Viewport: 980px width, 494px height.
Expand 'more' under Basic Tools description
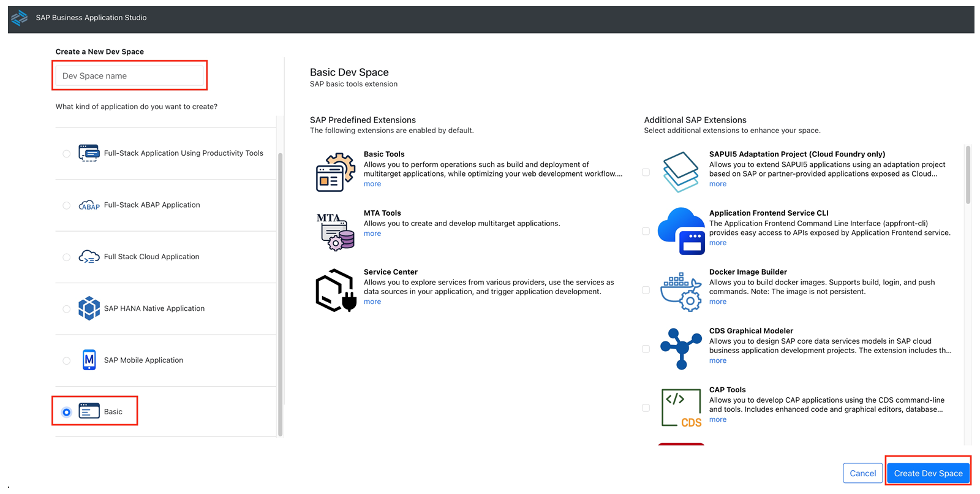[372, 184]
